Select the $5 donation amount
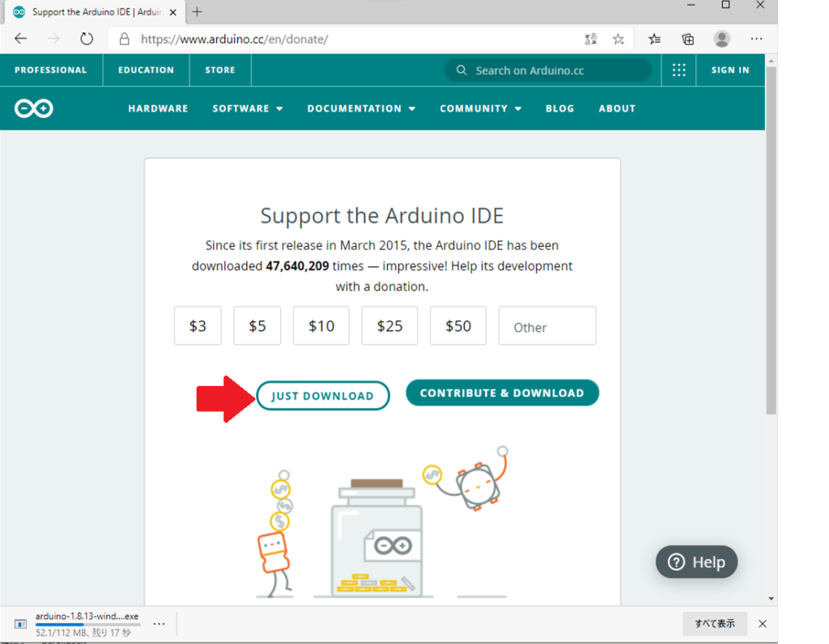This screenshot has height=644, width=829. tap(257, 325)
